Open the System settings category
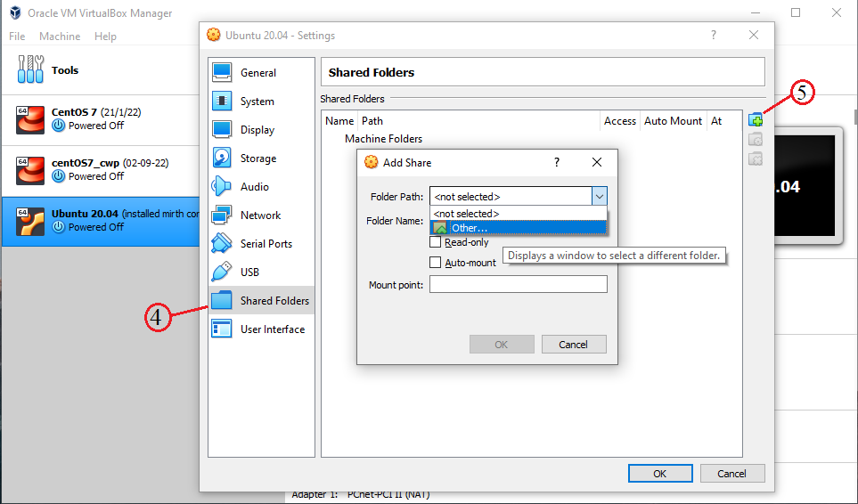Image resolution: width=858 pixels, height=504 pixels. coord(262,102)
